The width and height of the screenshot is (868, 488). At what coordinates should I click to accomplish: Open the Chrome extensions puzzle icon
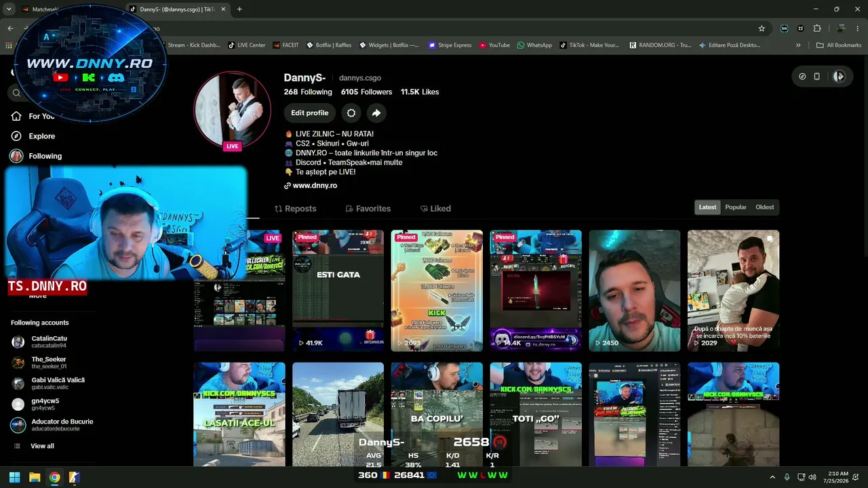click(817, 28)
